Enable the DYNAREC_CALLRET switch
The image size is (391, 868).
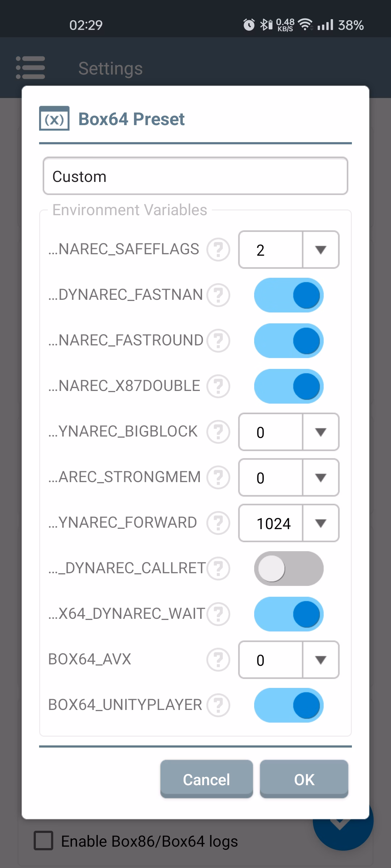coord(289,569)
